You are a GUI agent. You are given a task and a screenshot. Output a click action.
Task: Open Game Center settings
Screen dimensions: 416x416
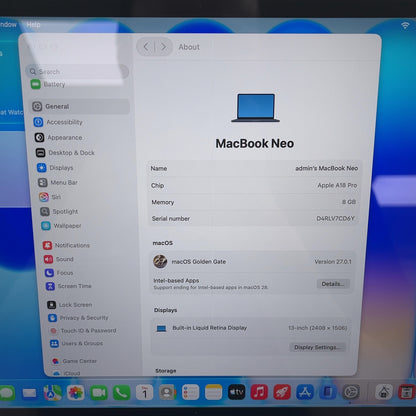click(74, 361)
